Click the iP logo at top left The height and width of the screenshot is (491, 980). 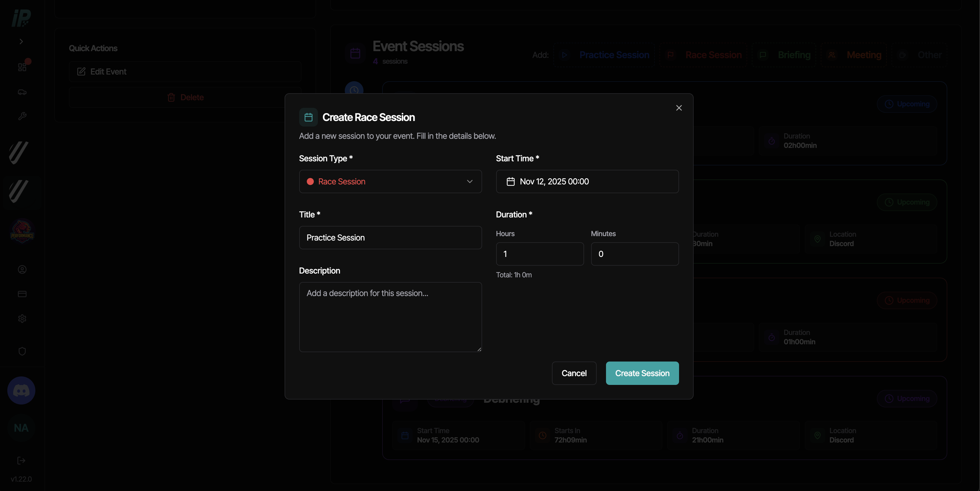coord(21,18)
